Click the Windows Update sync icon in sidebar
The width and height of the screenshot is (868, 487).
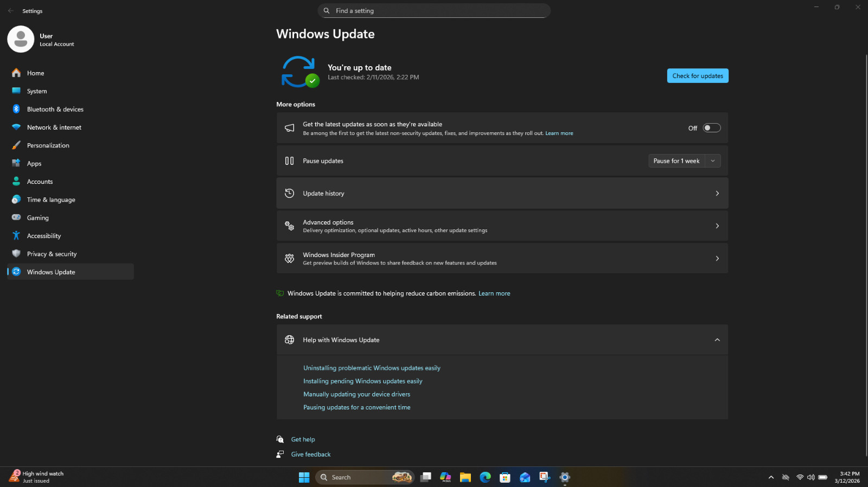(16, 272)
